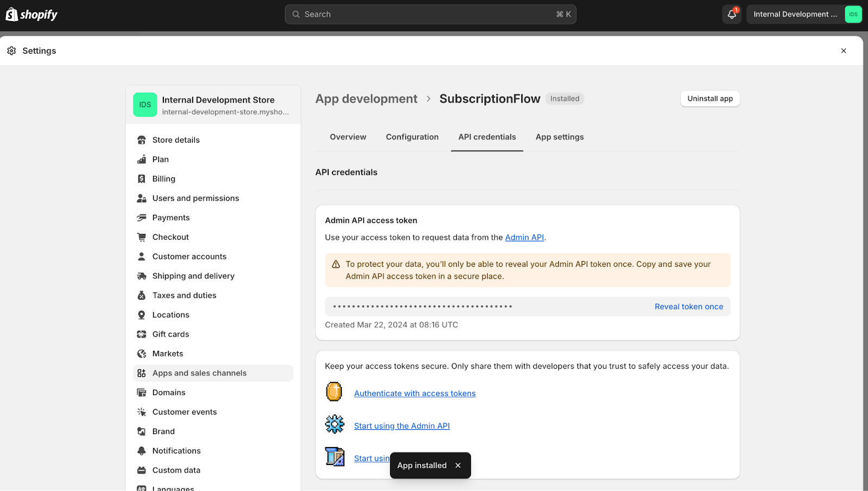Image resolution: width=868 pixels, height=491 pixels.
Task: Open Domains settings
Action: coord(213,393)
